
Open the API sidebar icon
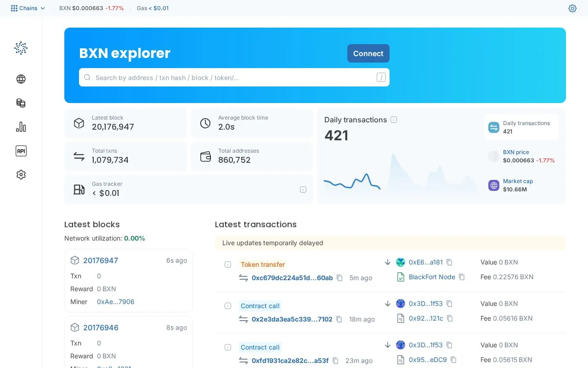[21, 151]
